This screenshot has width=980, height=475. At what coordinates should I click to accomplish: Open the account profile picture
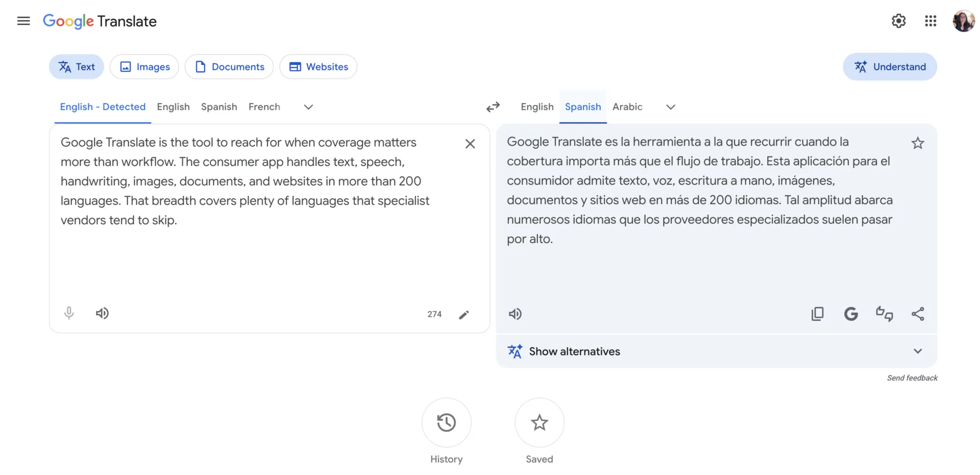tap(964, 21)
